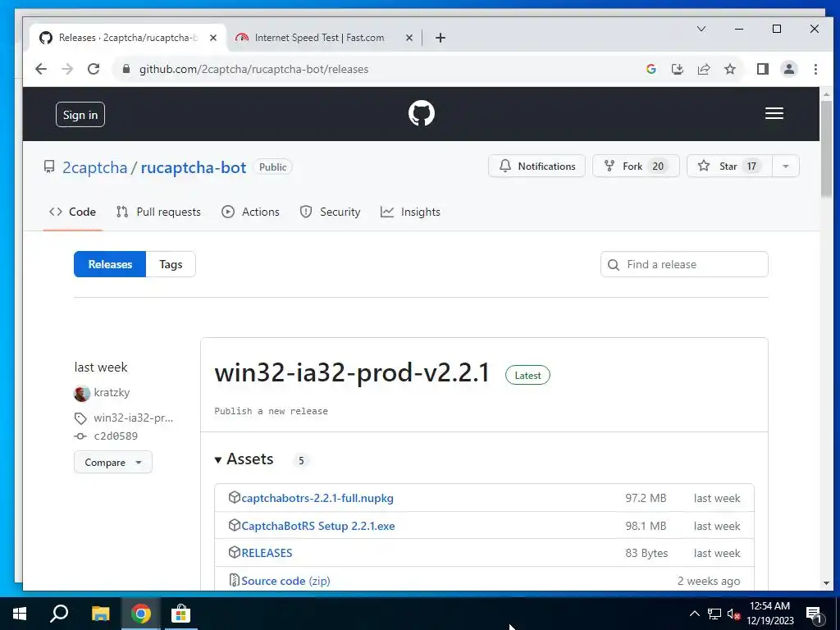Click the Sign in button
840x630 pixels.
tap(80, 115)
